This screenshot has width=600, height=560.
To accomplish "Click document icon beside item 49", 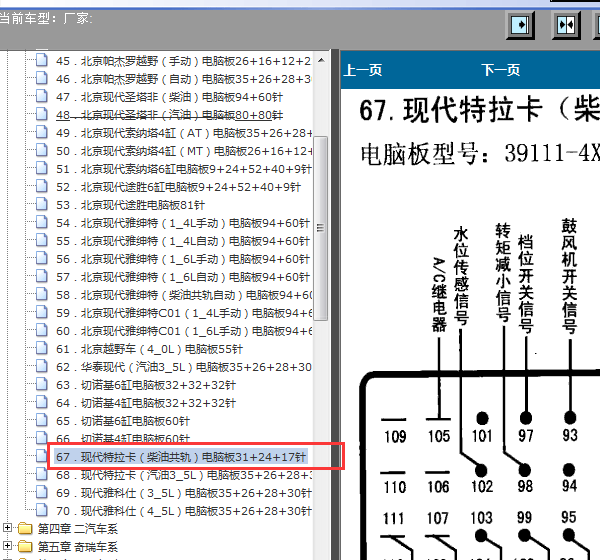I will point(42,132).
